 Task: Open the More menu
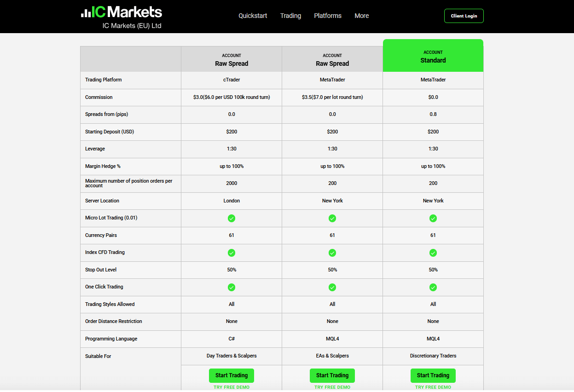(x=362, y=16)
